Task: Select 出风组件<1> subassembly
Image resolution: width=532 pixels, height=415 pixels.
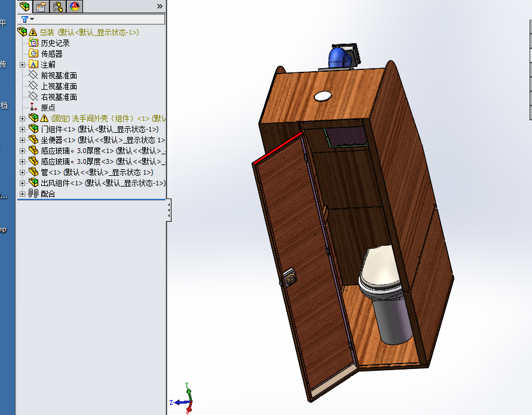Action: coord(103,183)
